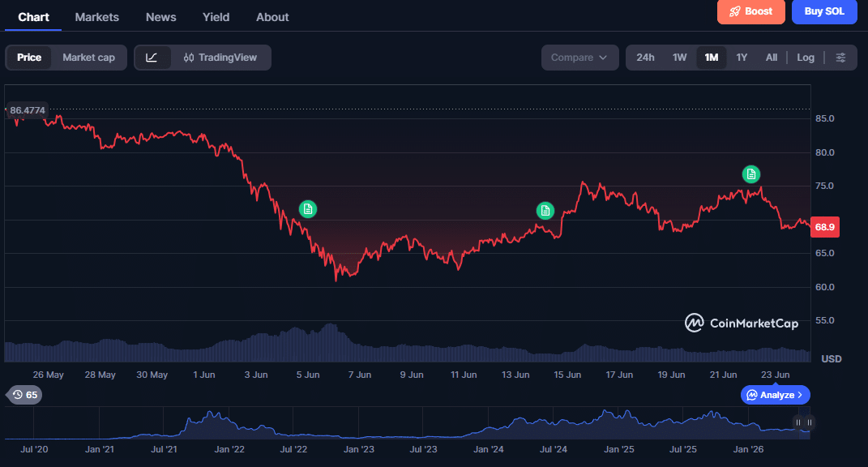Toggle Log scale

[x=806, y=58]
